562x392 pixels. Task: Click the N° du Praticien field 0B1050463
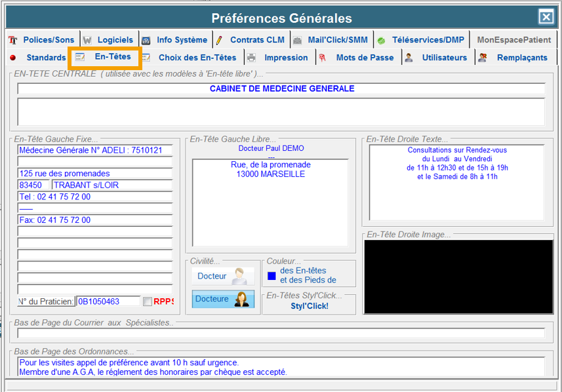108,302
